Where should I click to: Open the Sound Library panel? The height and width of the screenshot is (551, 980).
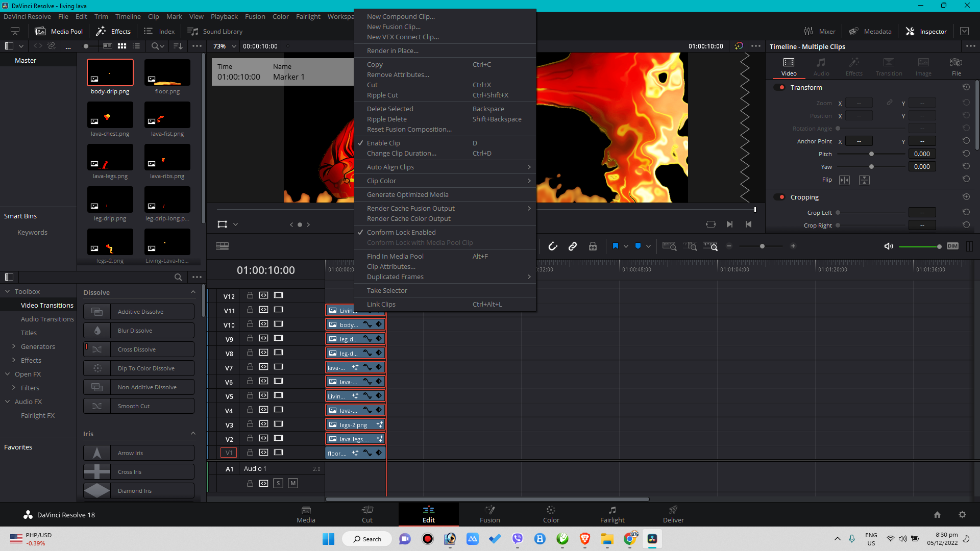pyautogui.click(x=215, y=31)
